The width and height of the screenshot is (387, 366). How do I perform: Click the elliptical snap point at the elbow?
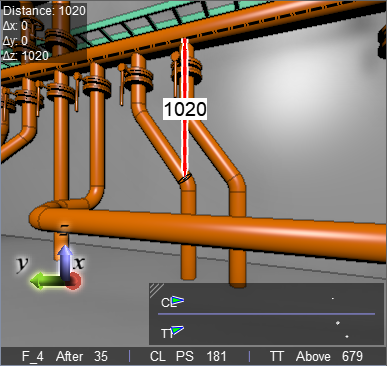(185, 178)
